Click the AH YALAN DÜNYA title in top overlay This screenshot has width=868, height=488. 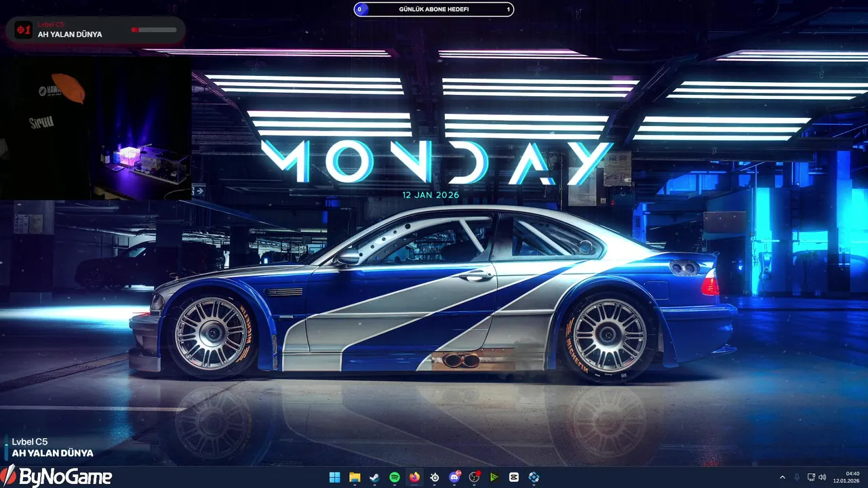(70, 35)
